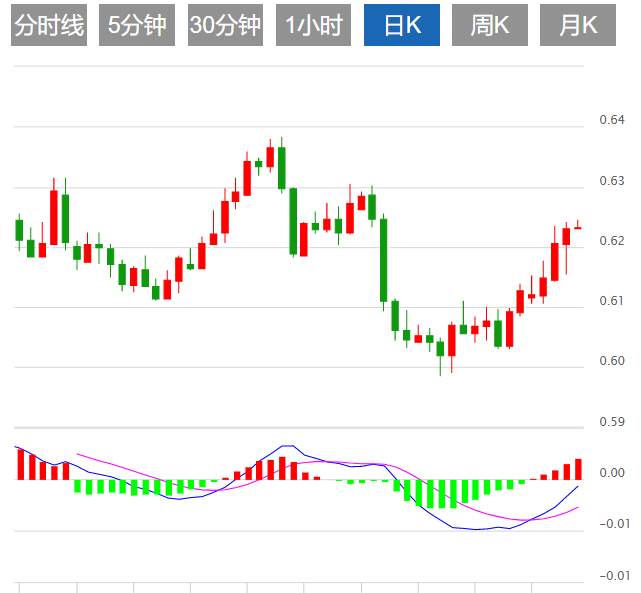This screenshot has width=641, height=593.
Task: Open the 1小时 chart tab
Action: tap(314, 25)
